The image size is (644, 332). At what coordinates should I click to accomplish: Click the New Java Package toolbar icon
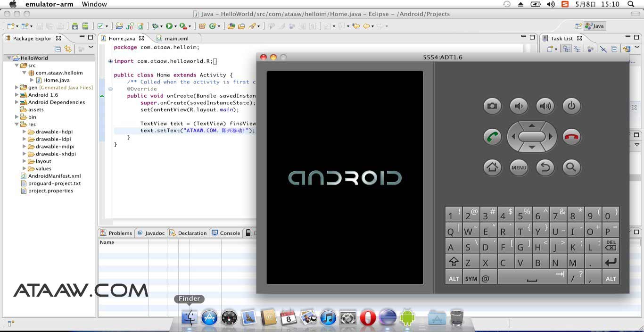point(202,26)
